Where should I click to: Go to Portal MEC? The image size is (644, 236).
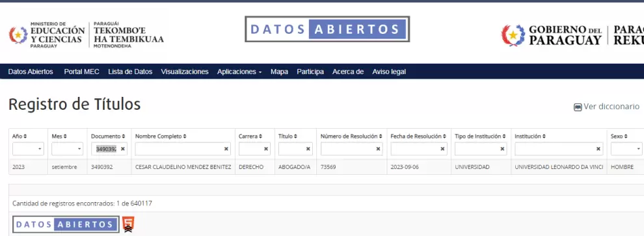[x=82, y=72]
